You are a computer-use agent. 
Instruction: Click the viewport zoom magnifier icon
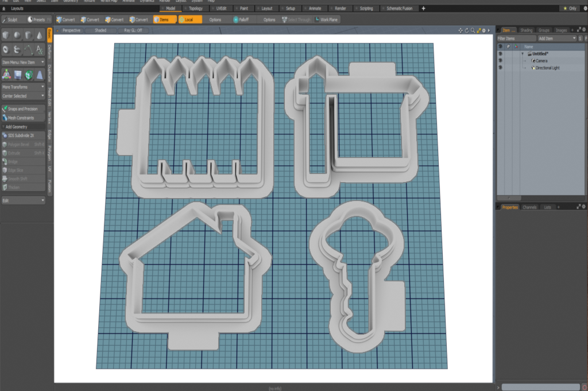(x=473, y=30)
